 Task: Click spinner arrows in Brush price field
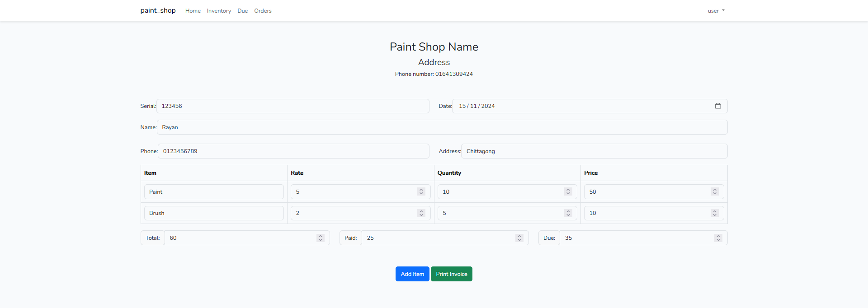pos(714,213)
